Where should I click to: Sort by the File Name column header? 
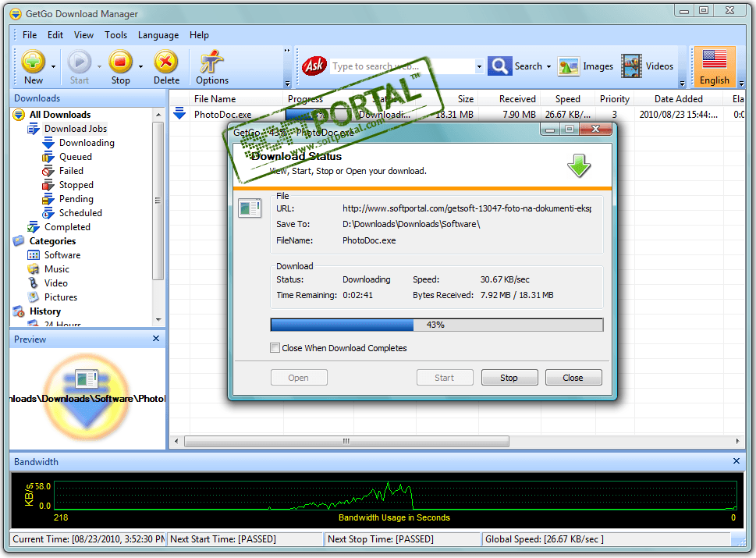[x=236, y=99]
